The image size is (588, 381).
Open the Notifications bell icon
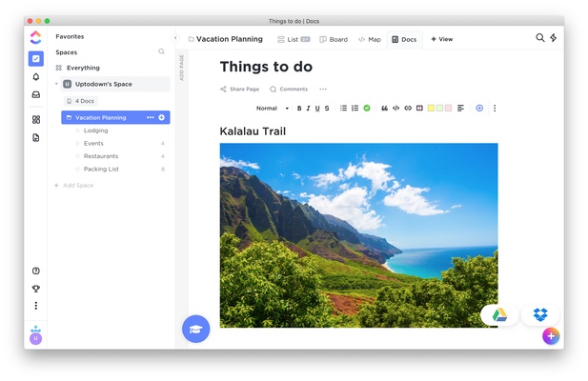(x=36, y=77)
